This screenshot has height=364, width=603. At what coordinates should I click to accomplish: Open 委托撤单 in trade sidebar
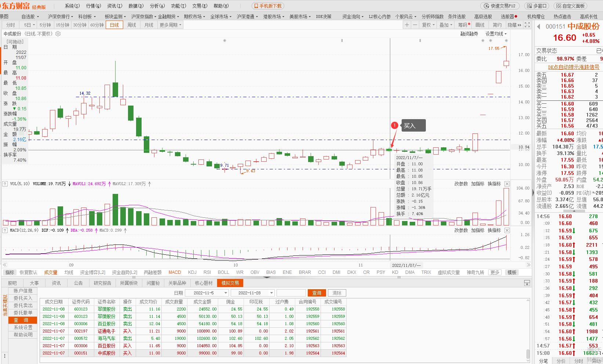pos(23,313)
